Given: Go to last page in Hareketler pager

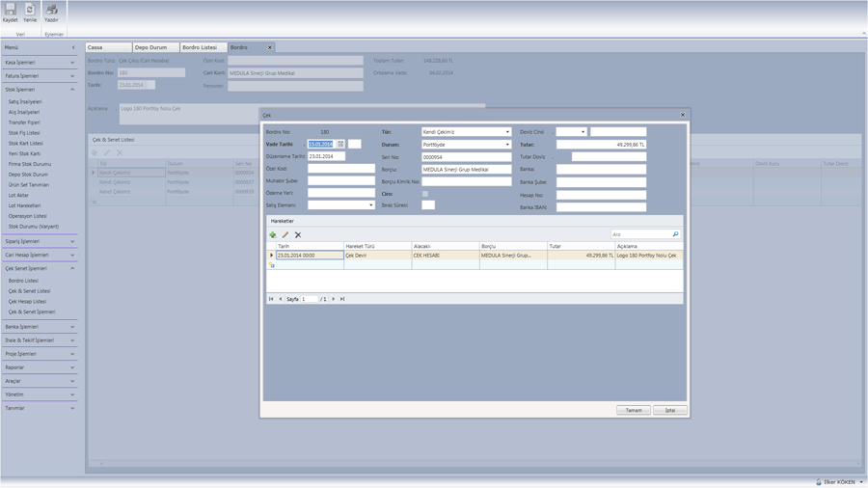Looking at the screenshot, I should tap(342, 299).
